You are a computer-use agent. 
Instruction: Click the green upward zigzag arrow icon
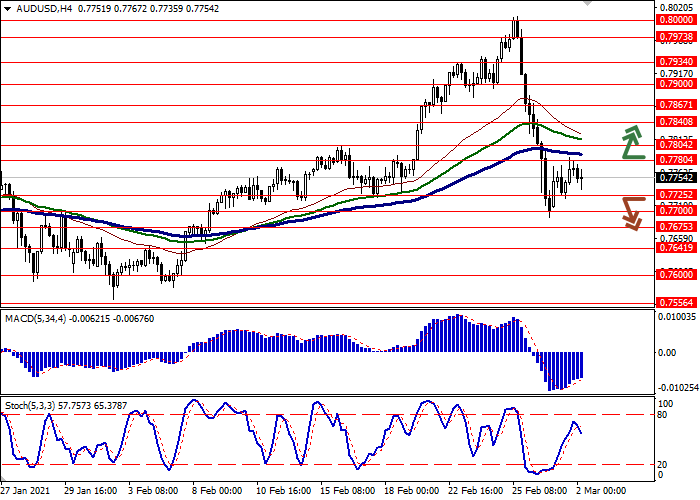point(633,142)
